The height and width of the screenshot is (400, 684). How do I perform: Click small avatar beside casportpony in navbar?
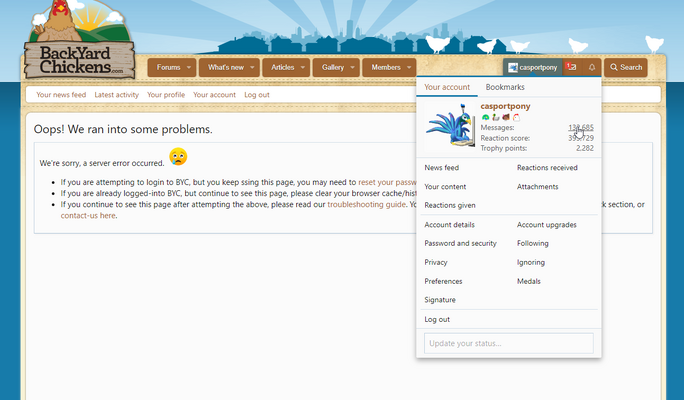click(513, 67)
